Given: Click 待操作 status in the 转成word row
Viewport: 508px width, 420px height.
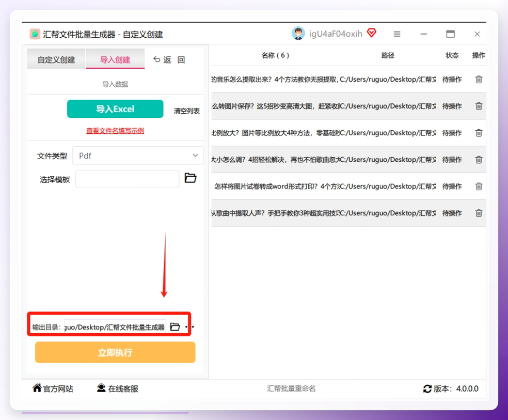Looking at the screenshot, I should coord(452,186).
